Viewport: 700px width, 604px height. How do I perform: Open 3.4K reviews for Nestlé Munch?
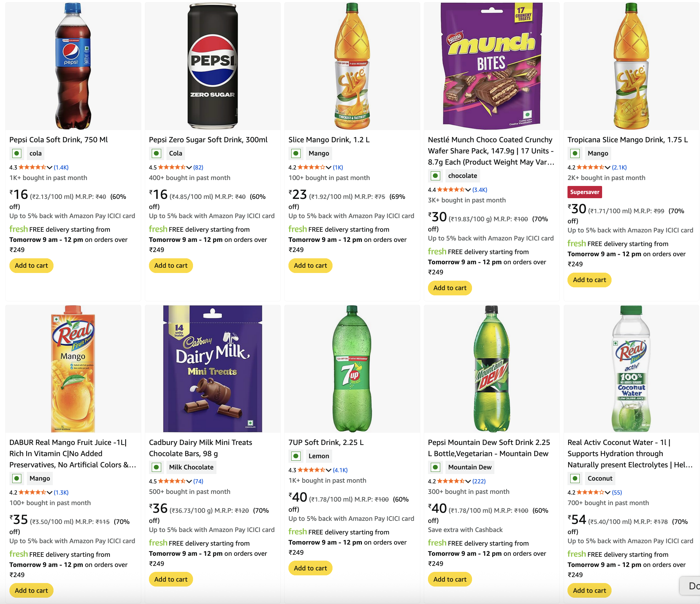click(480, 190)
